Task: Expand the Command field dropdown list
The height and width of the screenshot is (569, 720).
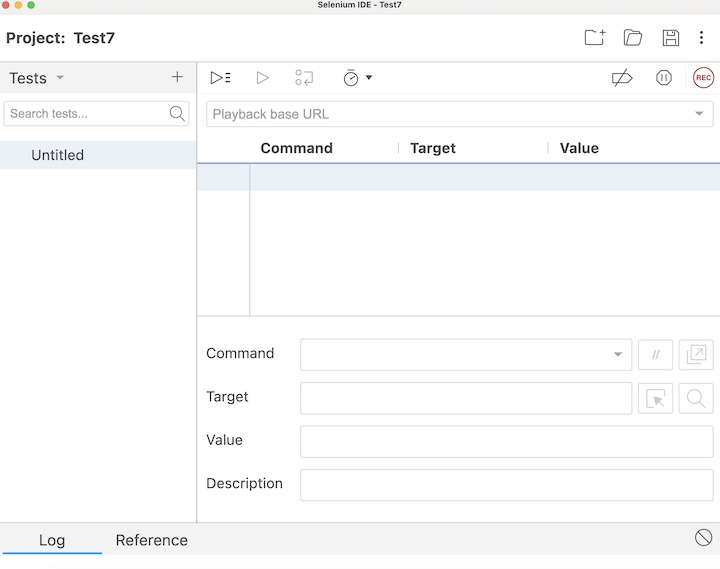Action: point(617,355)
